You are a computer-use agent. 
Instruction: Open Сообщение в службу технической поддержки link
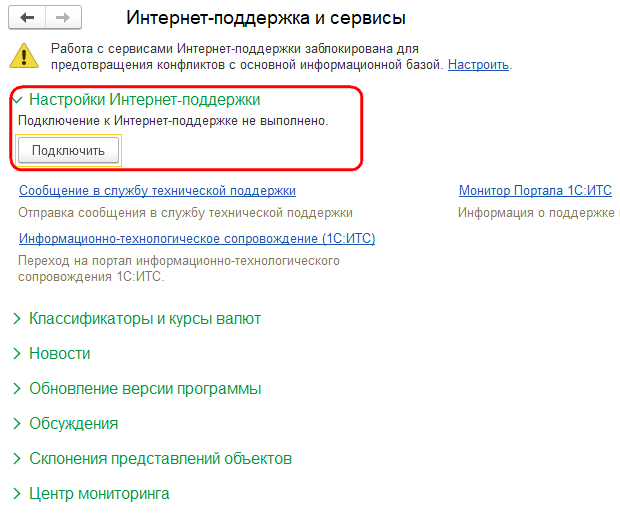157,191
